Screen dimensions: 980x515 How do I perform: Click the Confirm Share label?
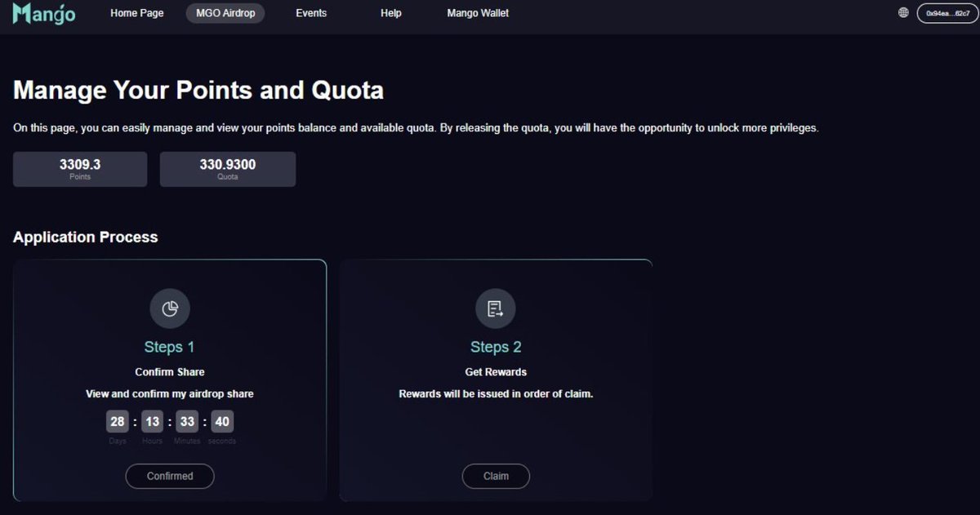pos(170,372)
